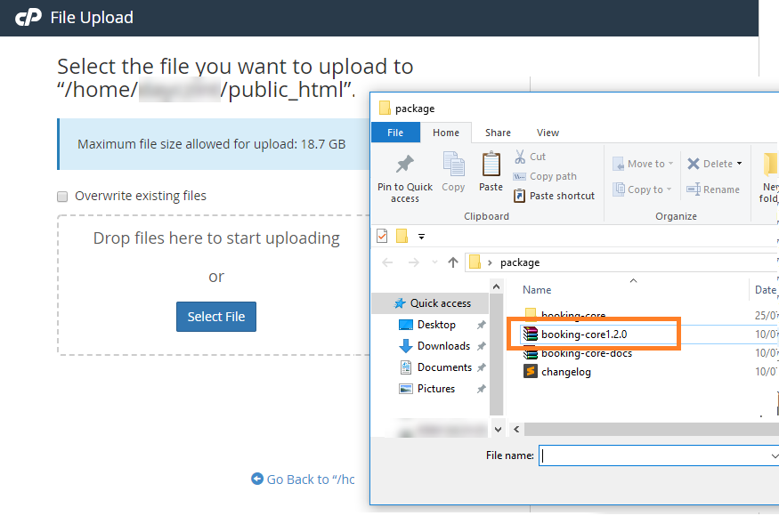Click the Copy icon in Clipboard group
This screenshot has width=779, height=532.
453,165
